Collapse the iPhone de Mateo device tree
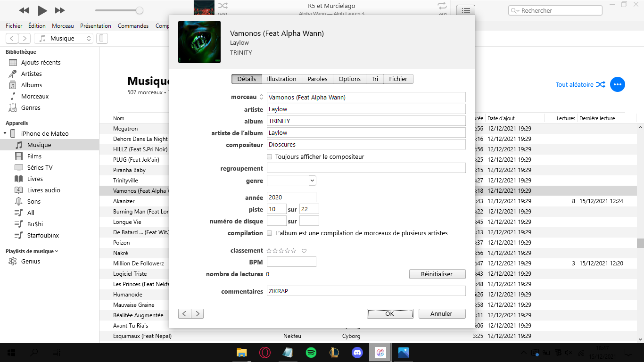 [5, 133]
